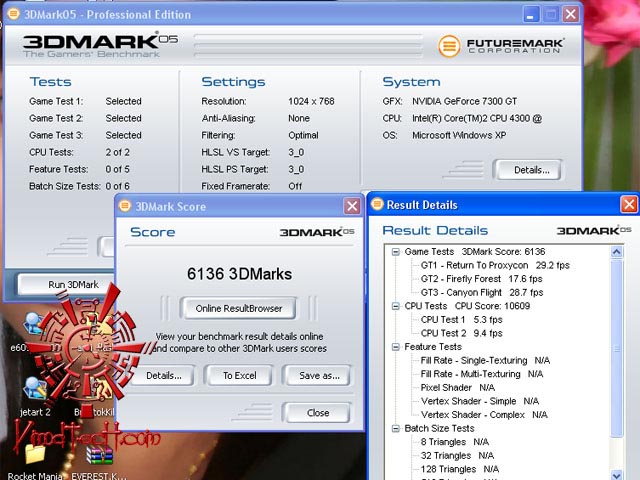Screen dimensions: 640x480
Task: Collapse the Batch Size Tests tree node
Action: 395,429
